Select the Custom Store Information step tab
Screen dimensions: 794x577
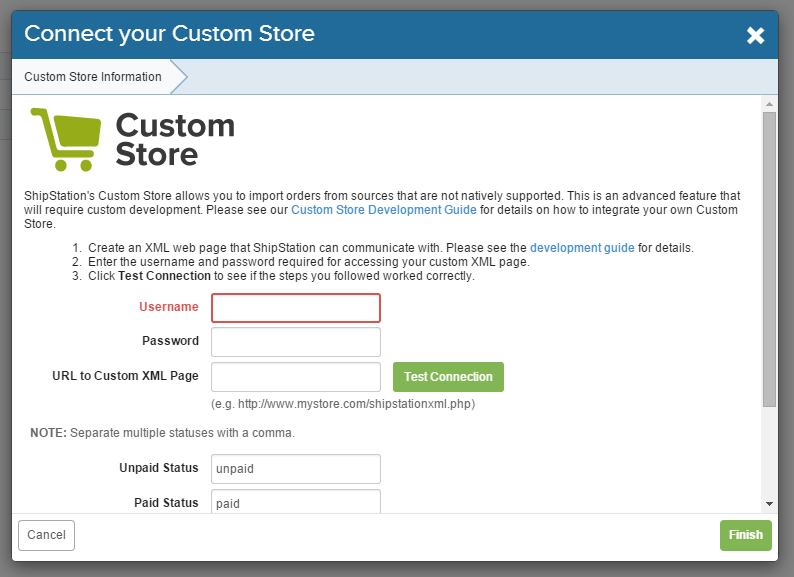93,77
